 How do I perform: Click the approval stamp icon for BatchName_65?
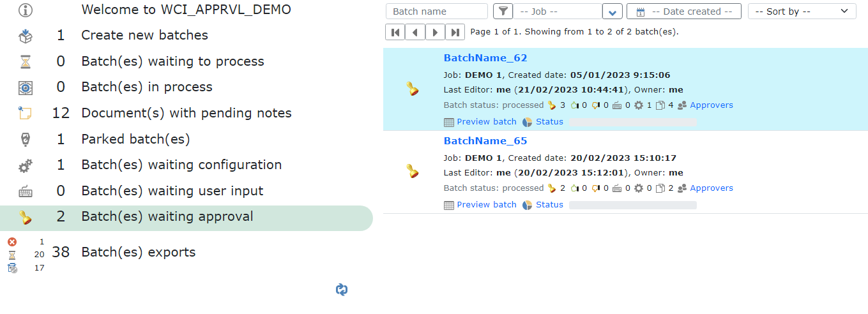point(413,171)
